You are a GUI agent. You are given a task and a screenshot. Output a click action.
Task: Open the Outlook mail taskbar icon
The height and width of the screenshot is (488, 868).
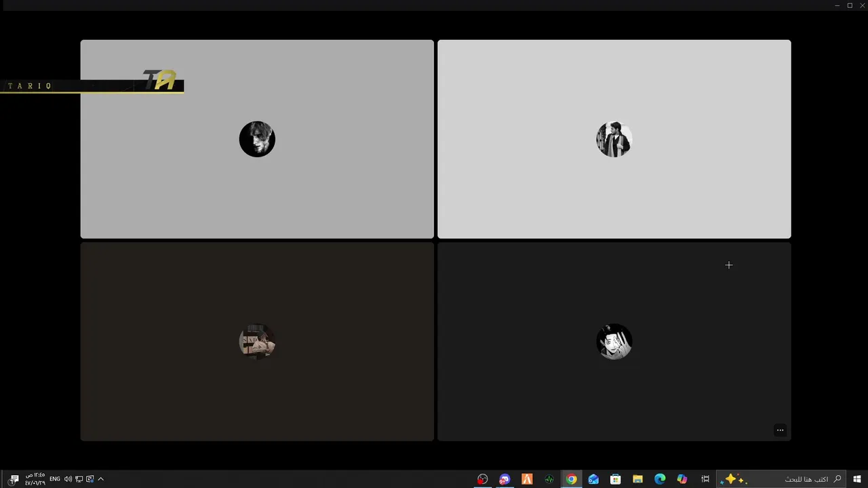coord(593,479)
